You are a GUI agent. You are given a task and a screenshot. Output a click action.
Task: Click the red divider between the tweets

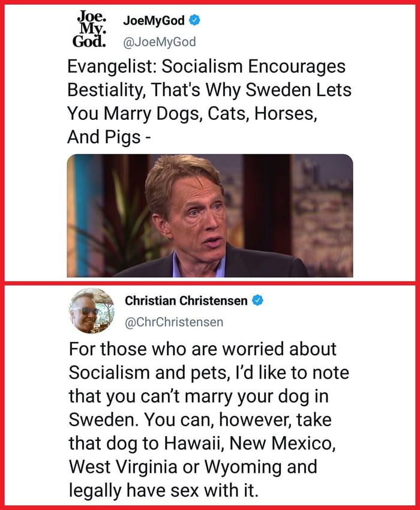pyautogui.click(x=210, y=283)
